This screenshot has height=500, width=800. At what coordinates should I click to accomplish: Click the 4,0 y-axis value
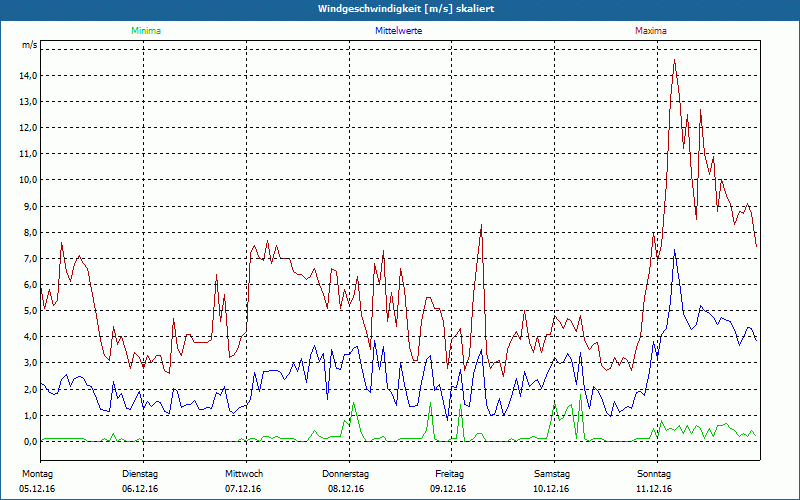[30, 337]
